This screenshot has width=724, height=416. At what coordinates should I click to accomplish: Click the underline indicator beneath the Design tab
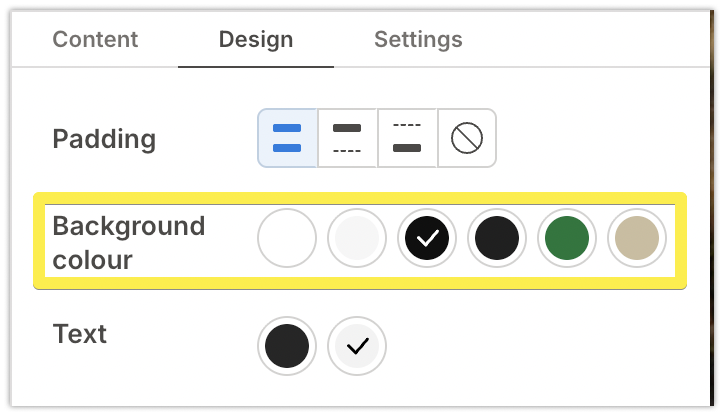click(256, 66)
